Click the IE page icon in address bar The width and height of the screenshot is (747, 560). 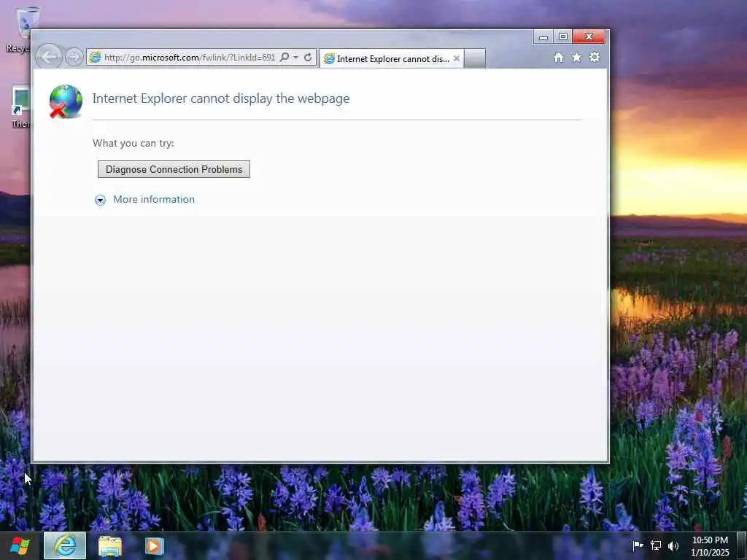click(96, 57)
